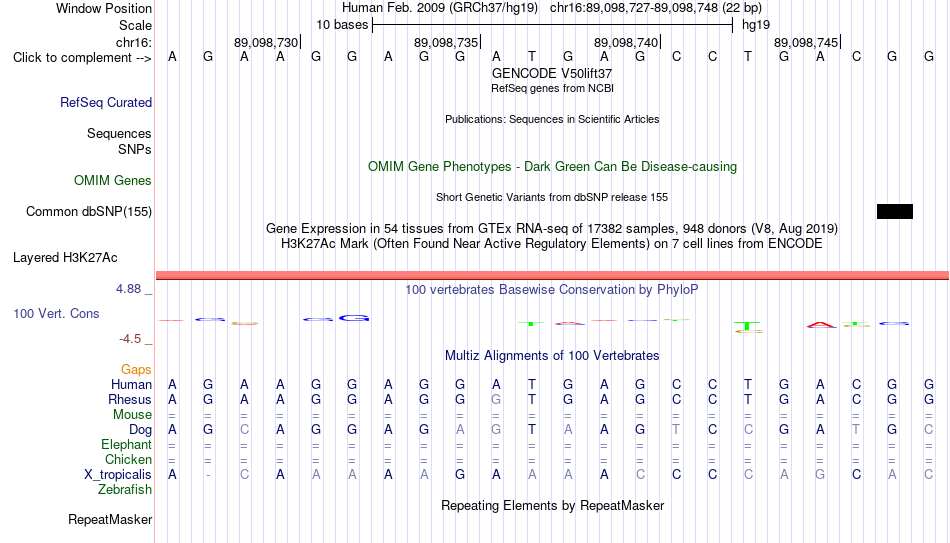Click the OMIM Gene Phenotypes track title
950x543 pixels.
[553, 167]
